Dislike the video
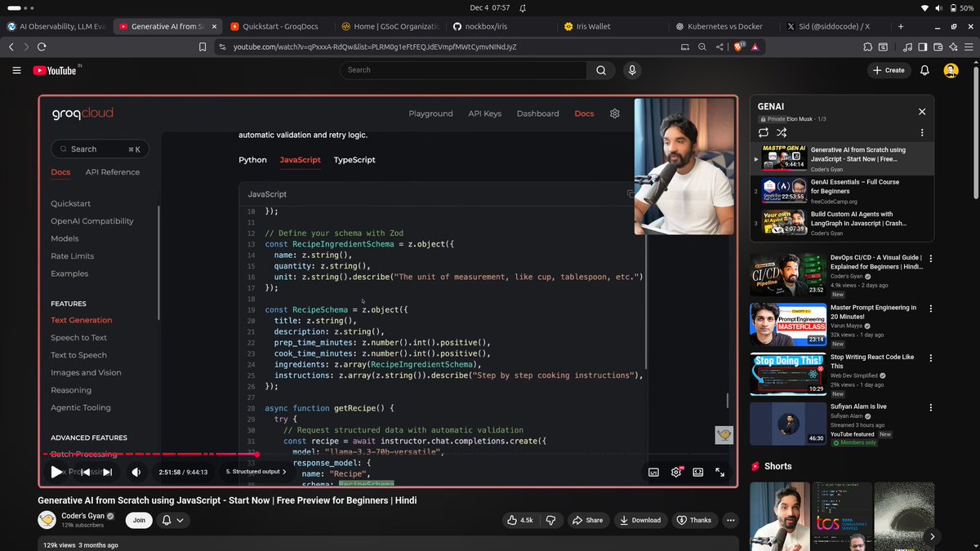This screenshot has width=980, height=551. 550,520
